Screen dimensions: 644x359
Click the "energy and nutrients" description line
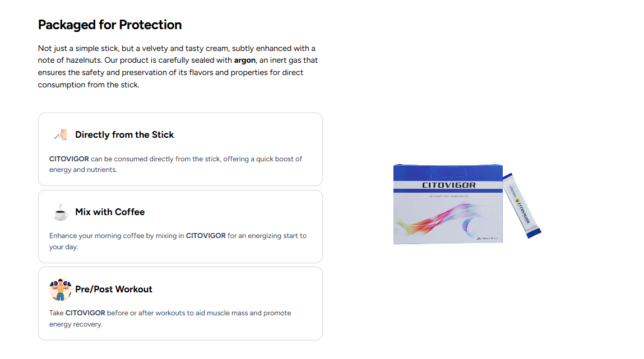pyautogui.click(x=83, y=170)
